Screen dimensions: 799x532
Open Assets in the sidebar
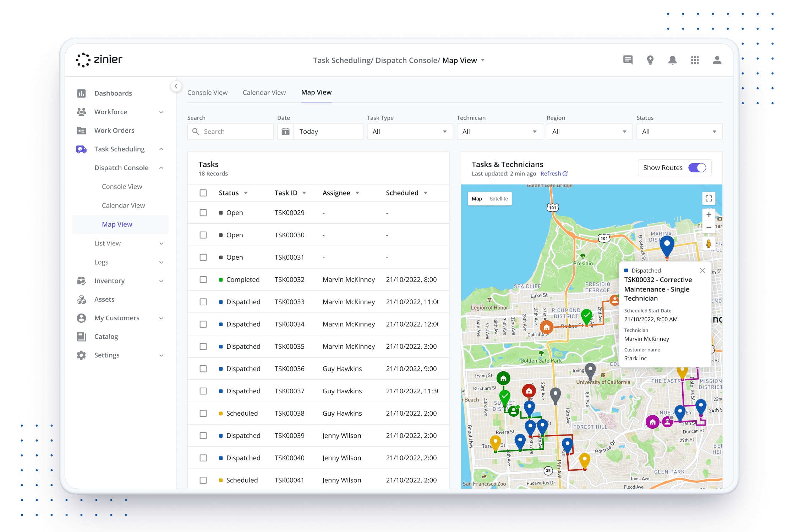104,299
